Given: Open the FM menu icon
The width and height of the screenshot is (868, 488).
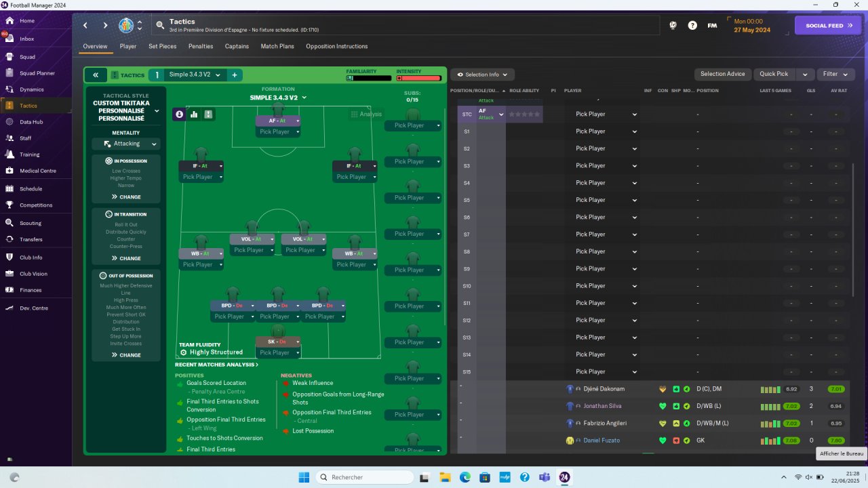Looking at the screenshot, I should click(x=712, y=25).
